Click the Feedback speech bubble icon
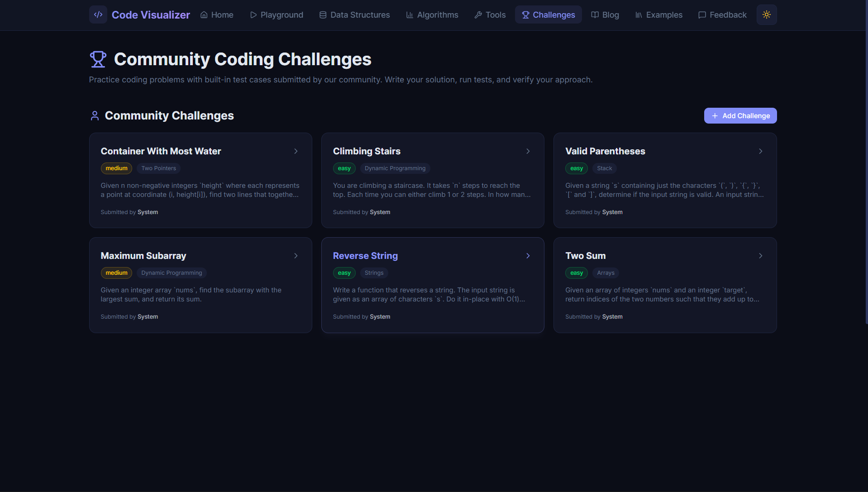The image size is (868, 492). 702,15
